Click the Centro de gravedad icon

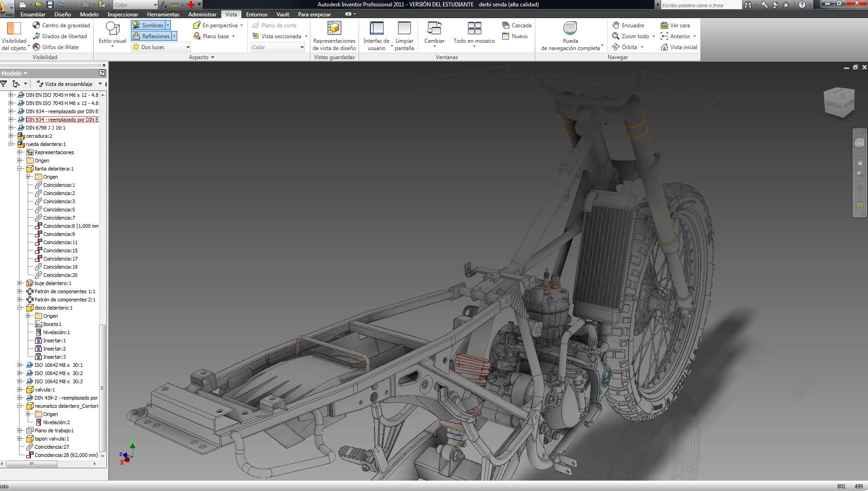(36, 25)
